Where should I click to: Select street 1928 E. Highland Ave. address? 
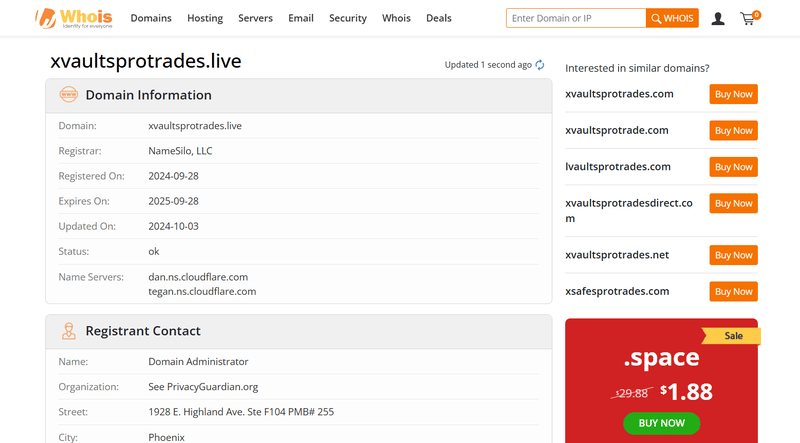pos(241,412)
